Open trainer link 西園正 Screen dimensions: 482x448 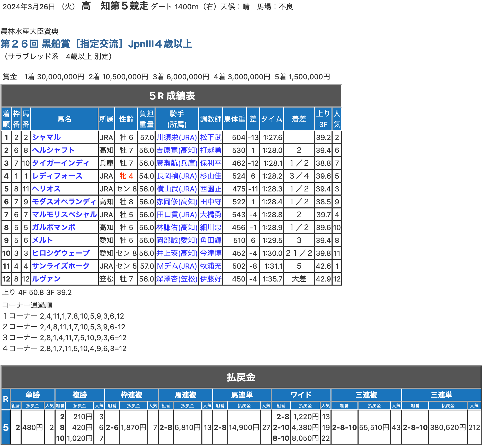click(211, 189)
